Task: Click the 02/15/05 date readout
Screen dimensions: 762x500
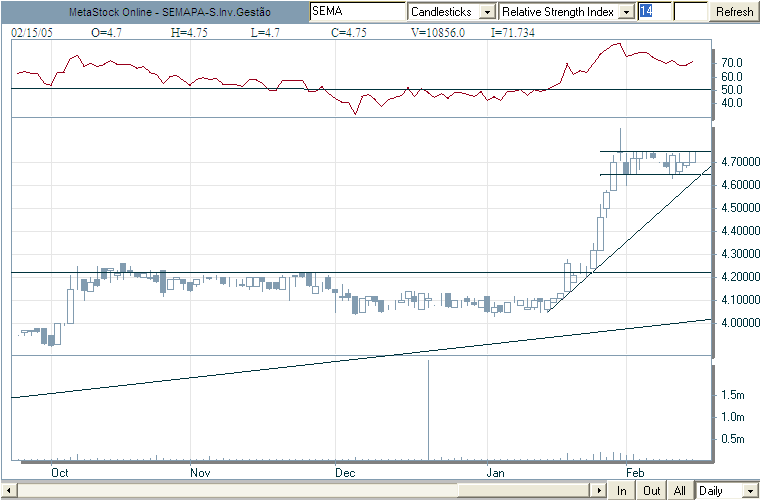Action: click(x=32, y=32)
